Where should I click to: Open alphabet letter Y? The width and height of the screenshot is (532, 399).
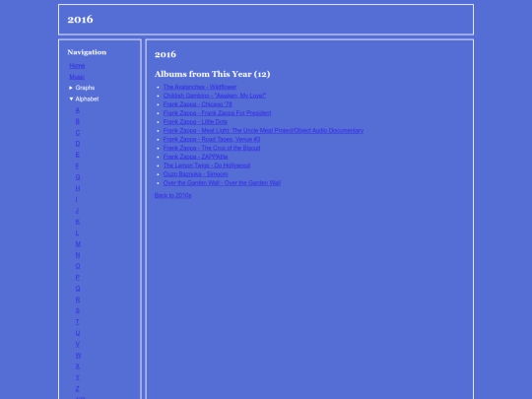click(78, 377)
